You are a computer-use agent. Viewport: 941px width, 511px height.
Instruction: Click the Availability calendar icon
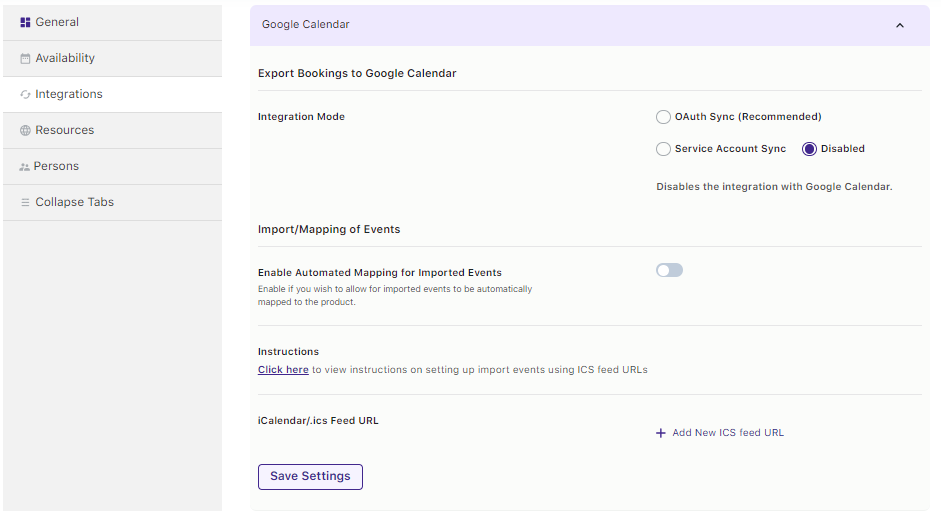click(x=25, y=59)
